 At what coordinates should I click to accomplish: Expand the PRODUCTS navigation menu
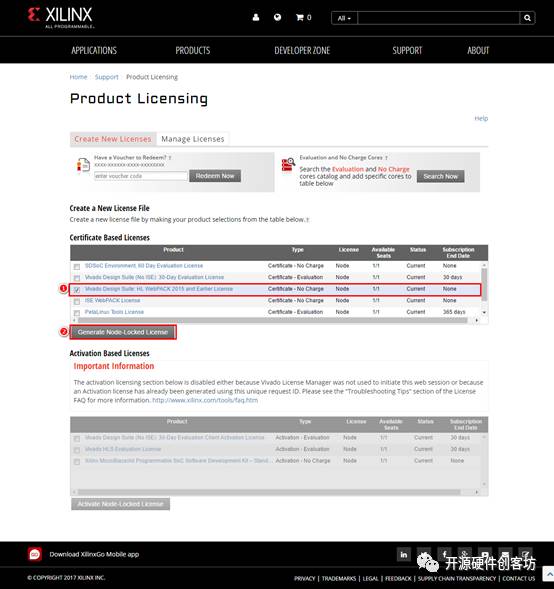193,50
